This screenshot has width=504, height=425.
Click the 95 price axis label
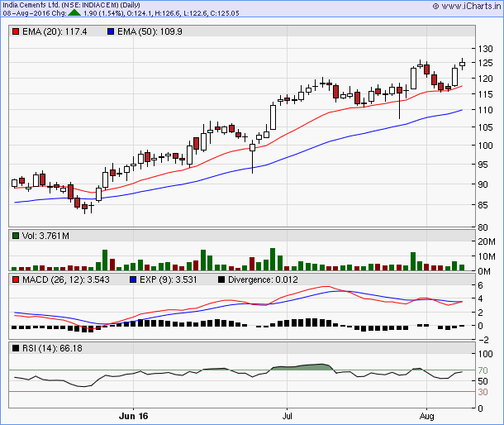click(x=483, y=165)
